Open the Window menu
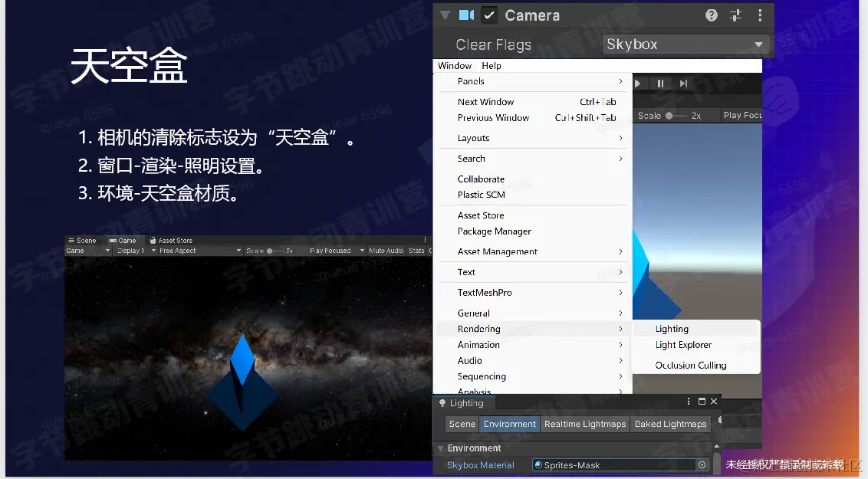868x479 pixels. coord(454,65)
